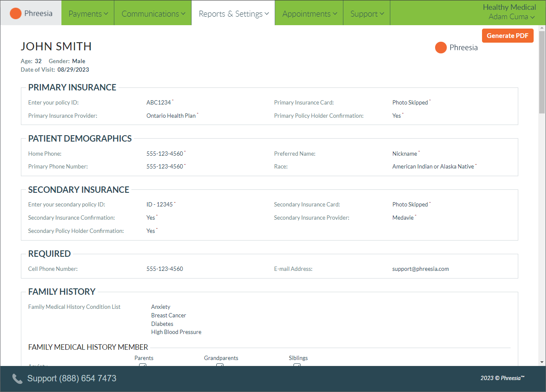
Task: Expand the Adam Cuma user dropdown
Action: [511, 17]
